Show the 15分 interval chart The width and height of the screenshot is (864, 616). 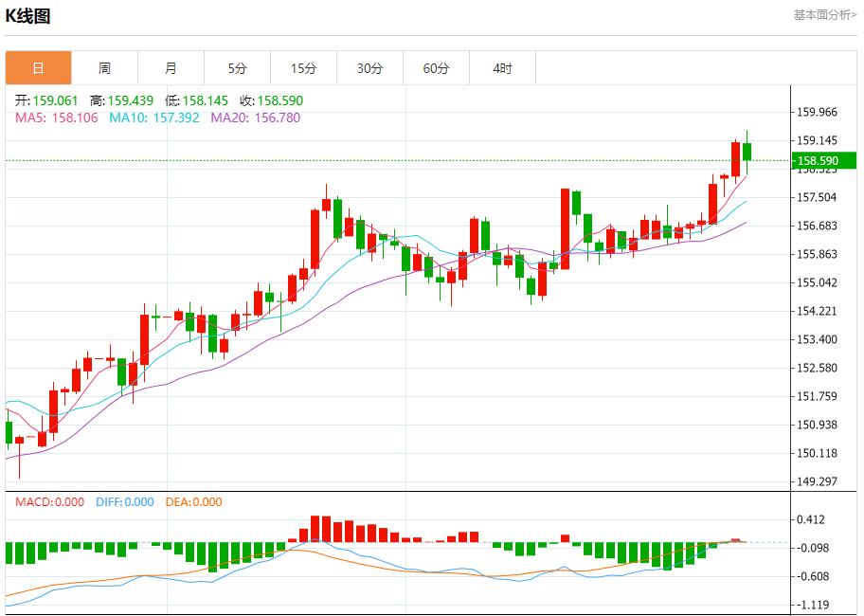(303, 68)
